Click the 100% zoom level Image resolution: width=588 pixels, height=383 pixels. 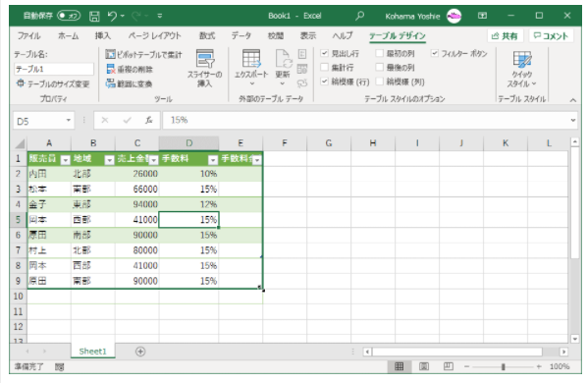[x=560, y=366]
